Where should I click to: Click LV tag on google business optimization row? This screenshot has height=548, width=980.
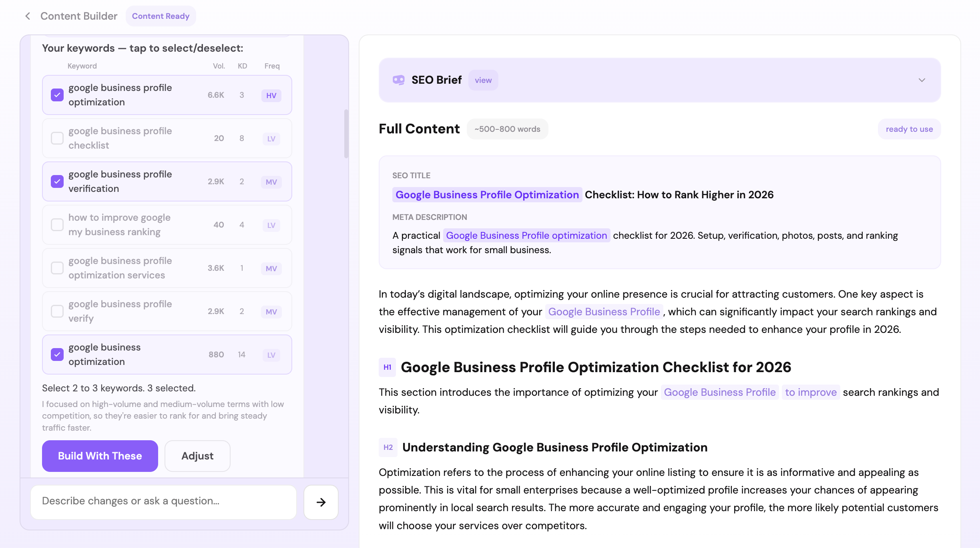click(271, 355)
